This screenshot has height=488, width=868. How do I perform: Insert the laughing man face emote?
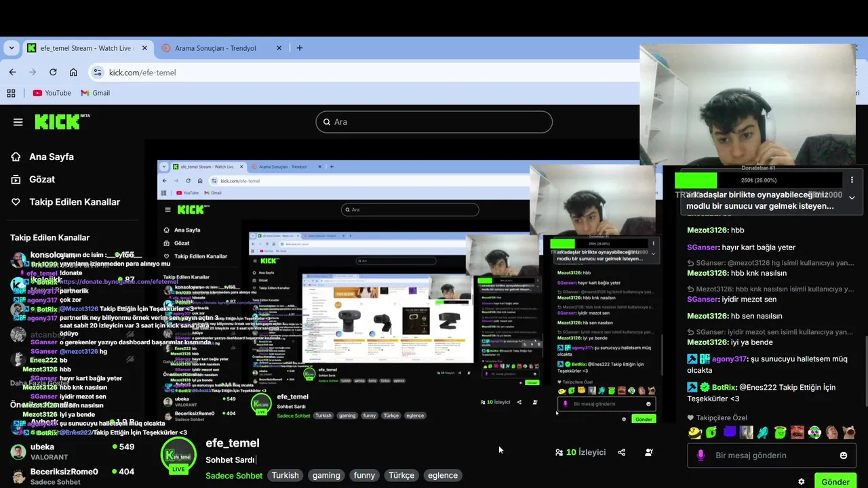pyautogui.click(x=831, y=432)
